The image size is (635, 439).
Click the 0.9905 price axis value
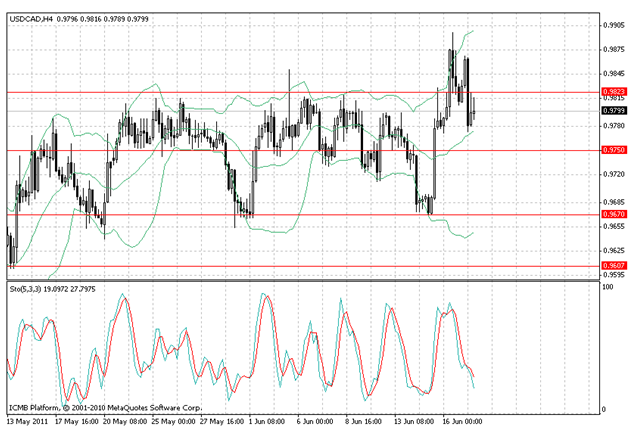(614, 25)
